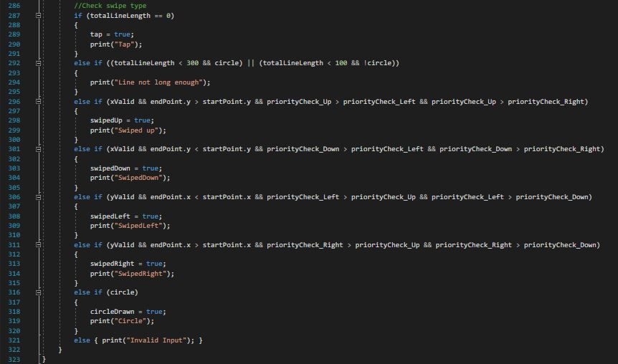This screenshot has width=618, height=364.
Task: Collapse the swiped down block at line 301
Action: (x=38, y=149)
